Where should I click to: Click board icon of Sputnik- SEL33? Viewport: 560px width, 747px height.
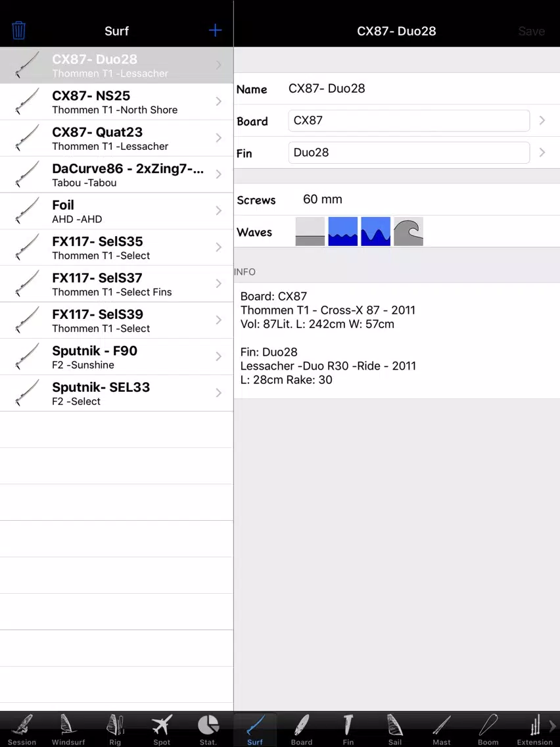click(27, 393)
